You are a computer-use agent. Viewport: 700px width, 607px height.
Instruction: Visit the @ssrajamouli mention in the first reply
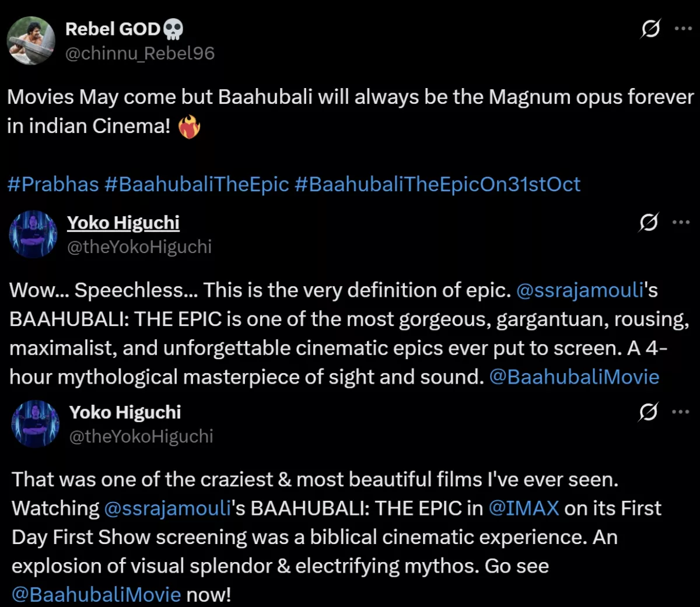580,290
